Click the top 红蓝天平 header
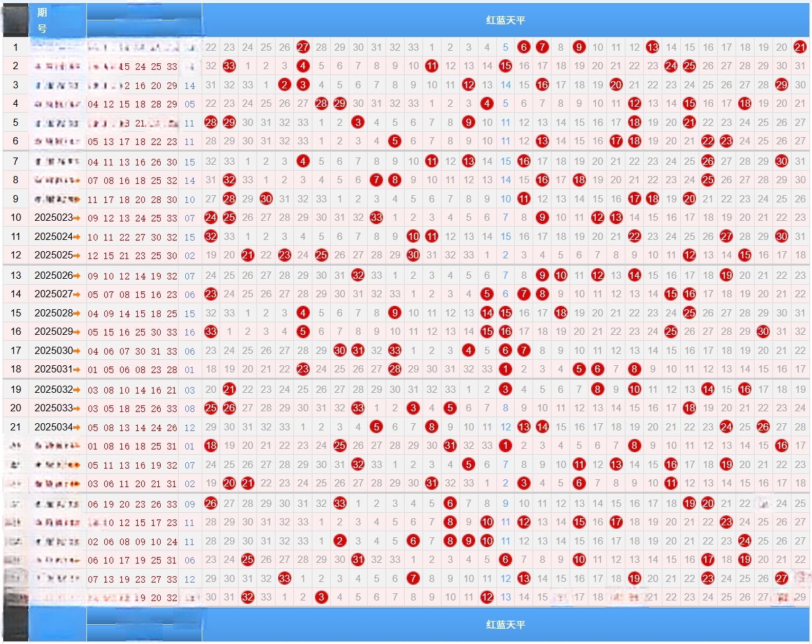812x644 pixels. tap(506, 20)
